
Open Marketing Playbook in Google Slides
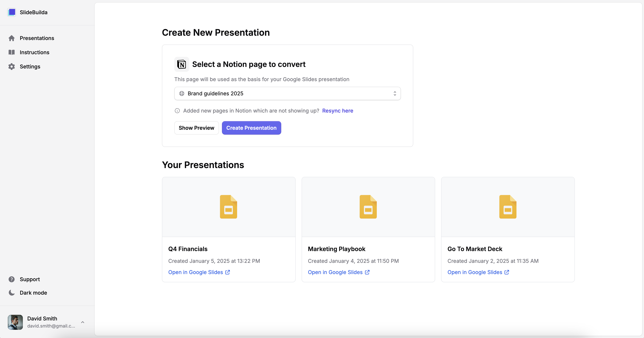pos(339,272)
